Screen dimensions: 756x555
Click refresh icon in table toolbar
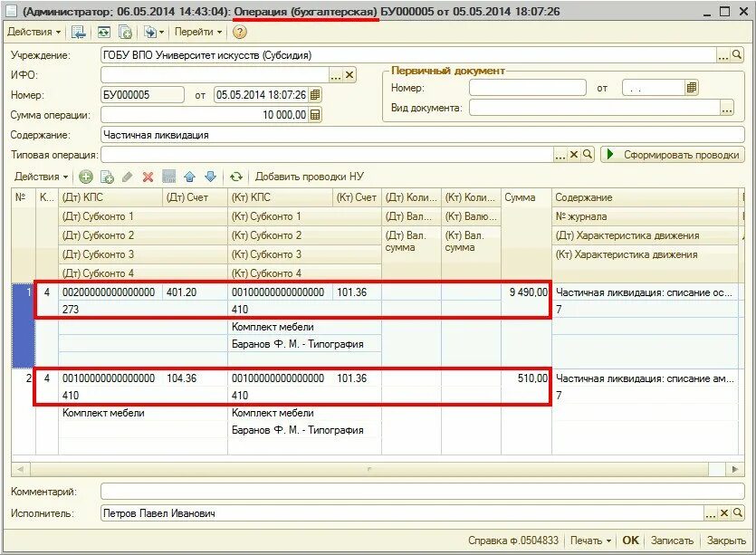pos(235,177)
